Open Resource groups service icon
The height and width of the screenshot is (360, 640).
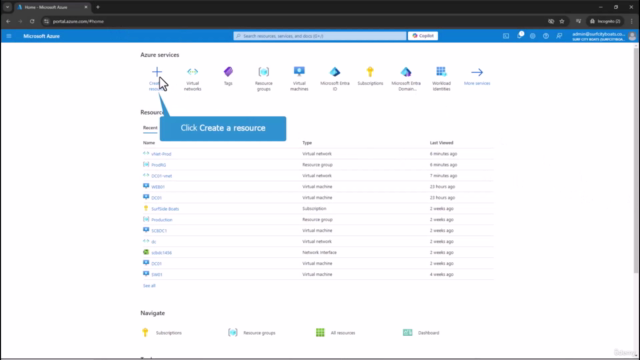click(264, 78)
